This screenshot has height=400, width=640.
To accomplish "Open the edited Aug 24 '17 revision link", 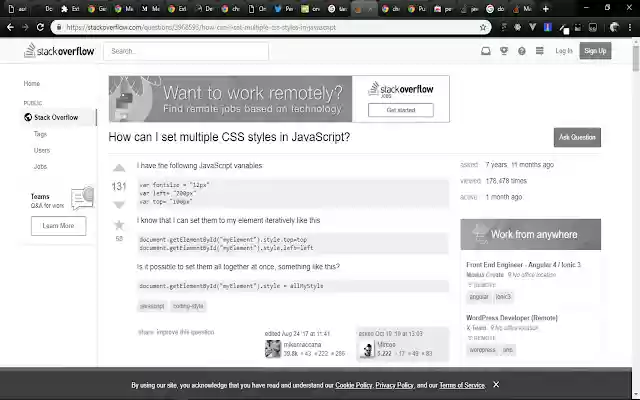I will click(x=297, y=333).
